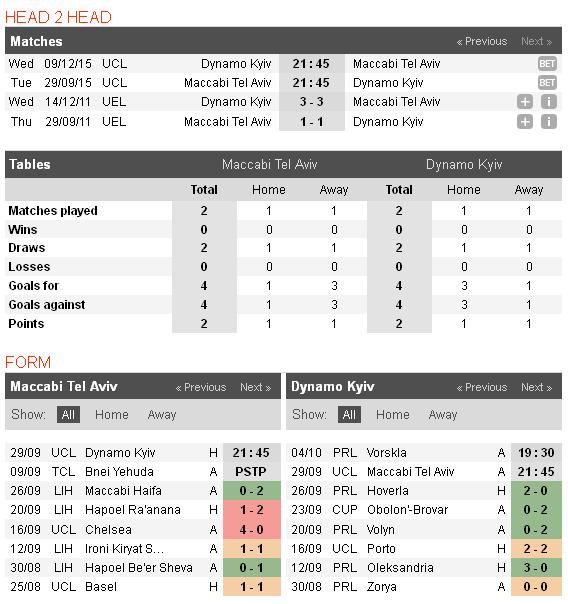
Task: Select All filter in Dynamo Kyiv form
Action: tap(349, 414)
